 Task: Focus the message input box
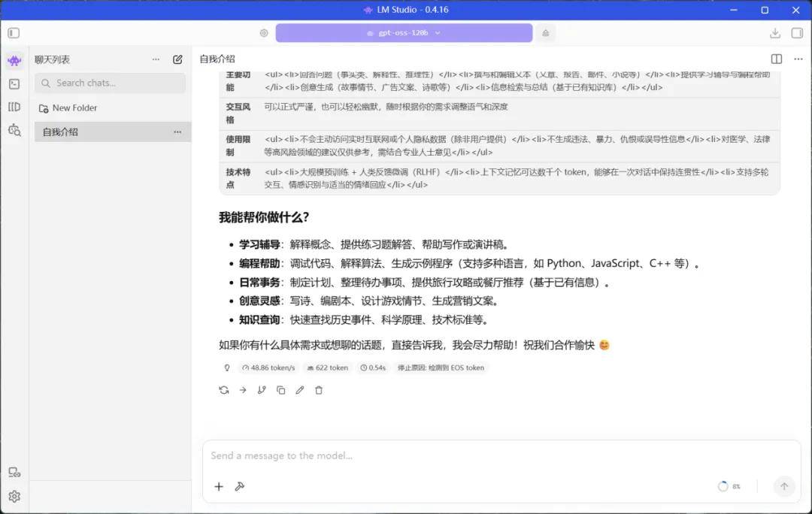[x=501, y=456]
